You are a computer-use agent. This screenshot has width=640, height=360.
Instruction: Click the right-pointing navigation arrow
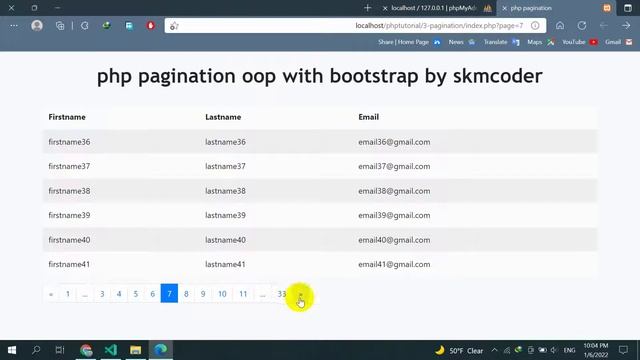point(626,26)
